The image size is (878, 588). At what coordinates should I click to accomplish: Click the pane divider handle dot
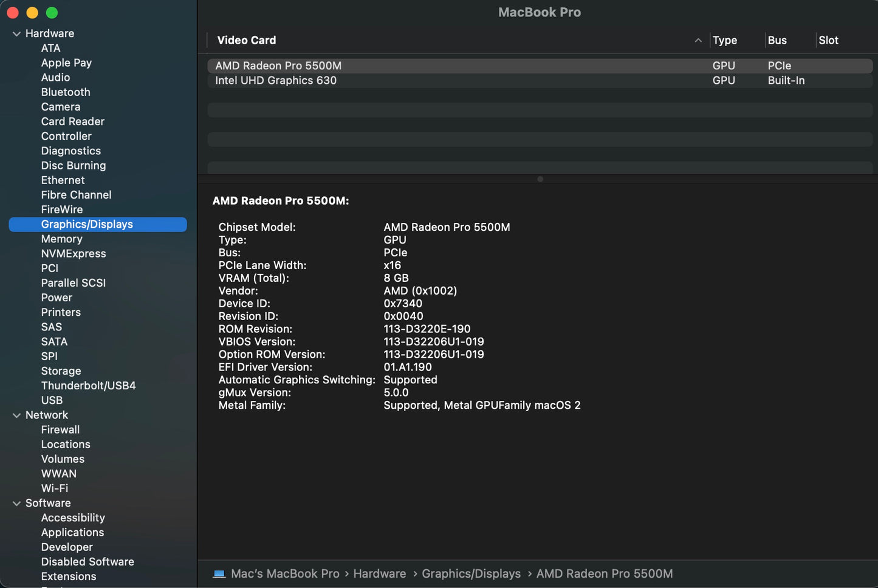pyautogui.click(x=540, y=179)
